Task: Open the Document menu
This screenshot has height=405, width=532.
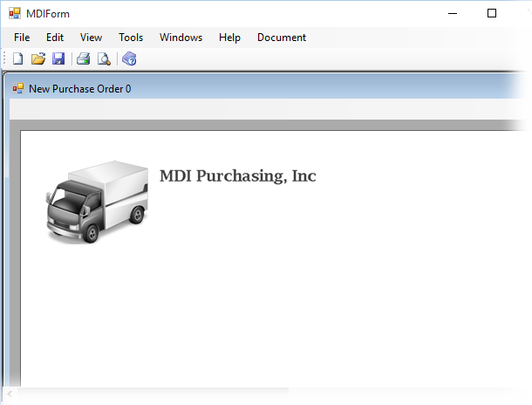Action: (x=282, y=38)
